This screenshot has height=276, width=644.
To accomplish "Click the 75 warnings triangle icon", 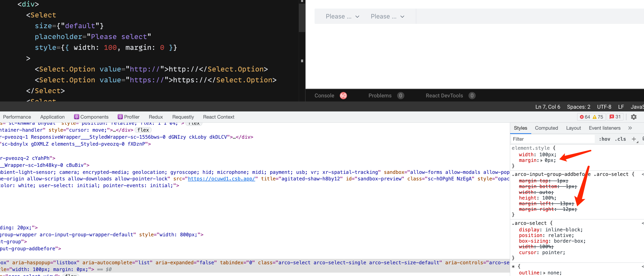I will pos(595,117).
